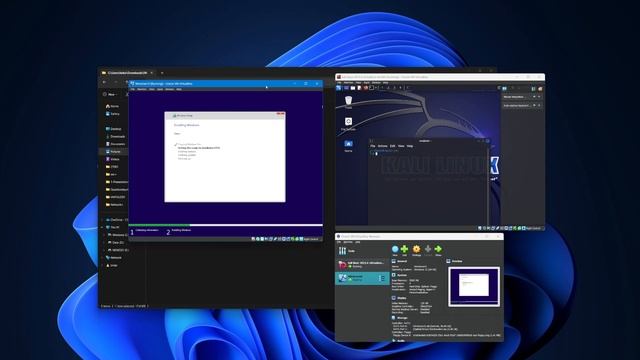Open File menu in the Kali terminal window
The width and height of the screenshot is (640, 360).
pos(372,146)
